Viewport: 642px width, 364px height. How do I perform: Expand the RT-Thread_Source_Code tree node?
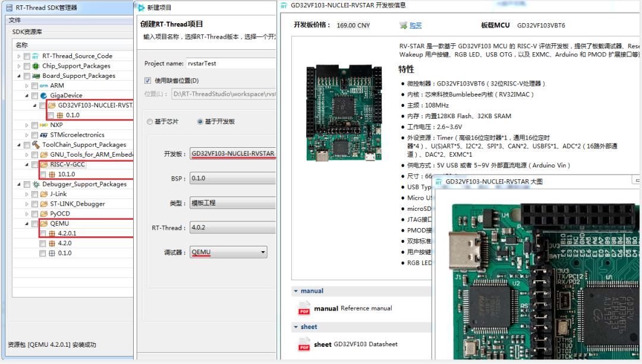tap(19, 56)
